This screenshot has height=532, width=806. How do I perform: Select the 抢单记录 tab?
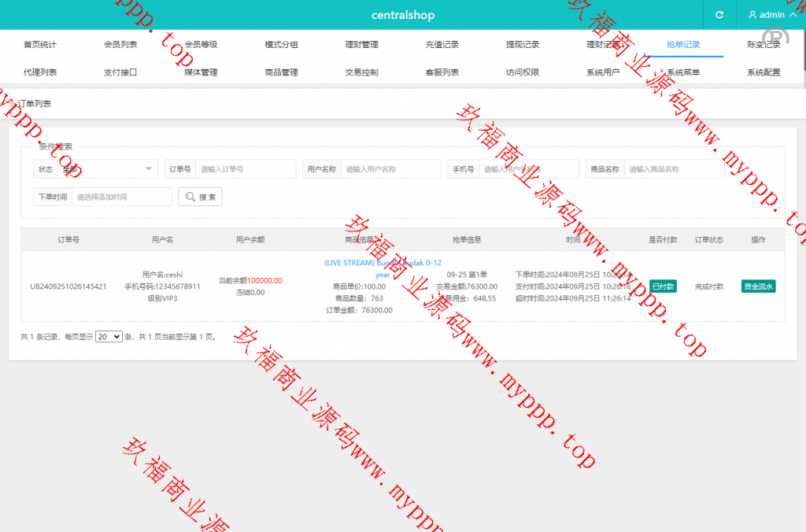(x=682, y=45)
